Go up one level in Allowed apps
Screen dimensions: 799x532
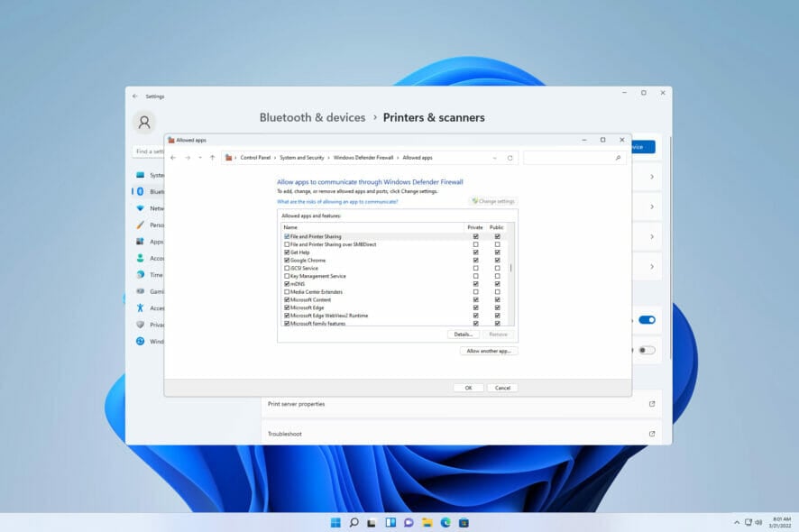click(213, 158)
